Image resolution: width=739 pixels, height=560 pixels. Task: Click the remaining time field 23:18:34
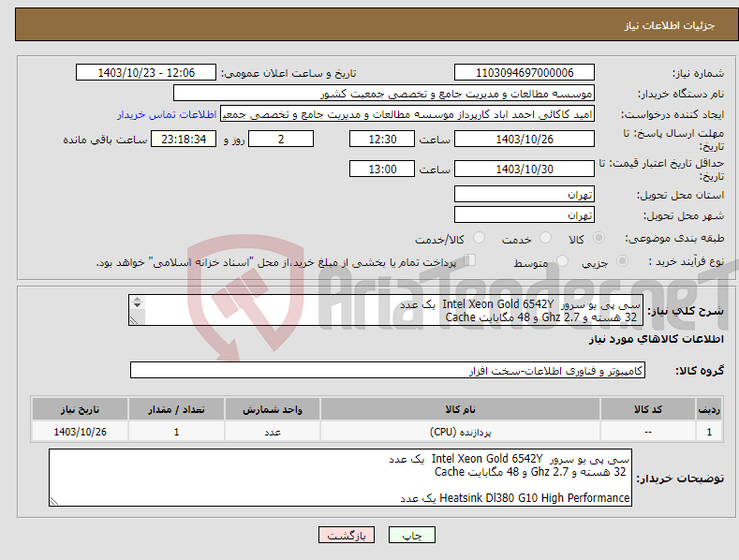184,139
